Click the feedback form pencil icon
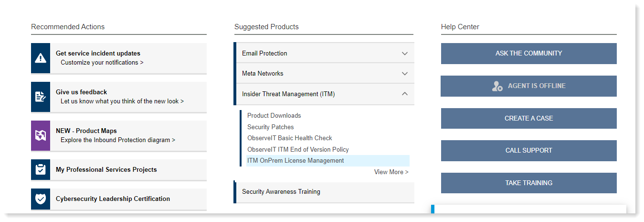The image size is (644, 222). 41,97
